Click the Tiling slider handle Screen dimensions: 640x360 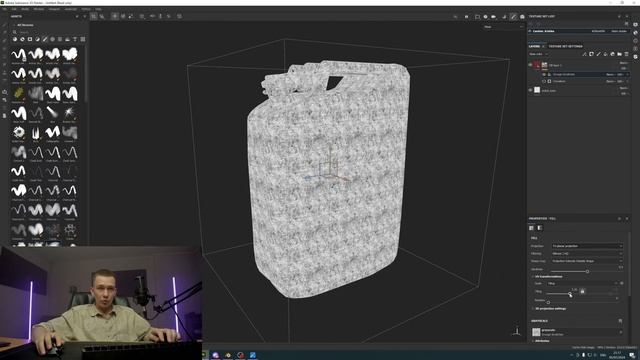570,293
